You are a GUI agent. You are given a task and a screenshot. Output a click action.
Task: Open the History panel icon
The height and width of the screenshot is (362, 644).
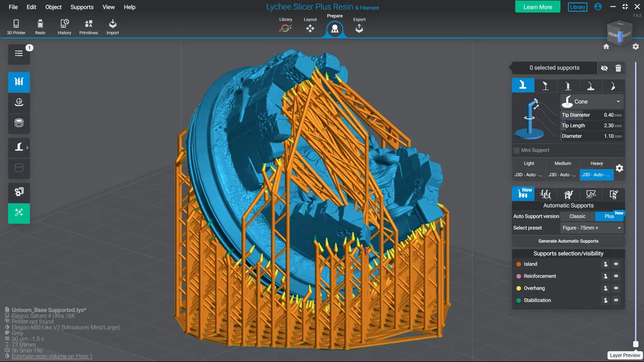click(64, 27)
